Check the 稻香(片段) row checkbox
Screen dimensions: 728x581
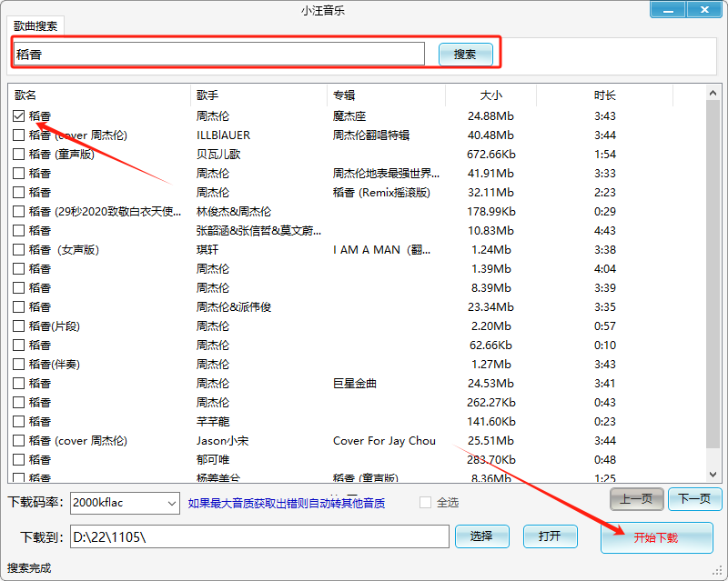coord(19,326)
